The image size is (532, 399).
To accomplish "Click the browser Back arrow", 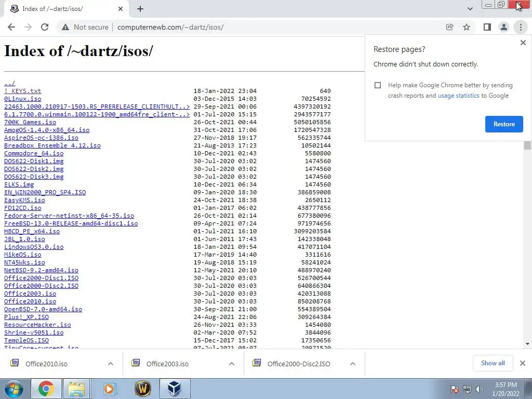I will pos(11,27).
